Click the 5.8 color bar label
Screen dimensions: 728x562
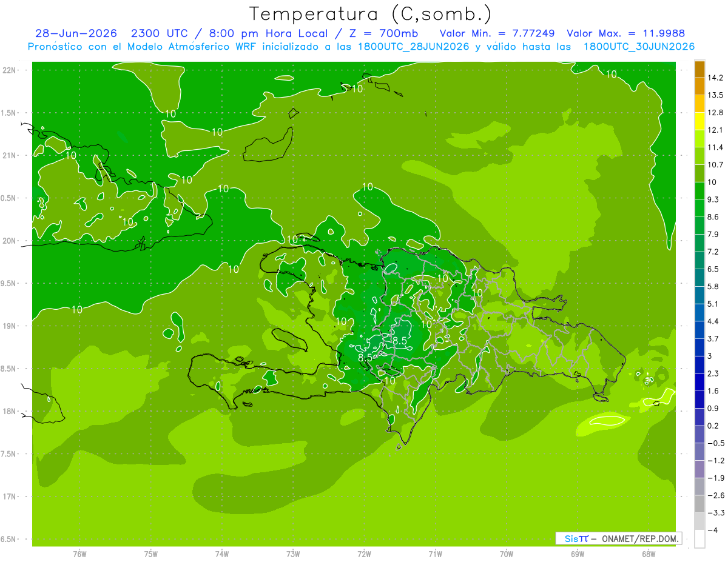(x=713, y=287)
